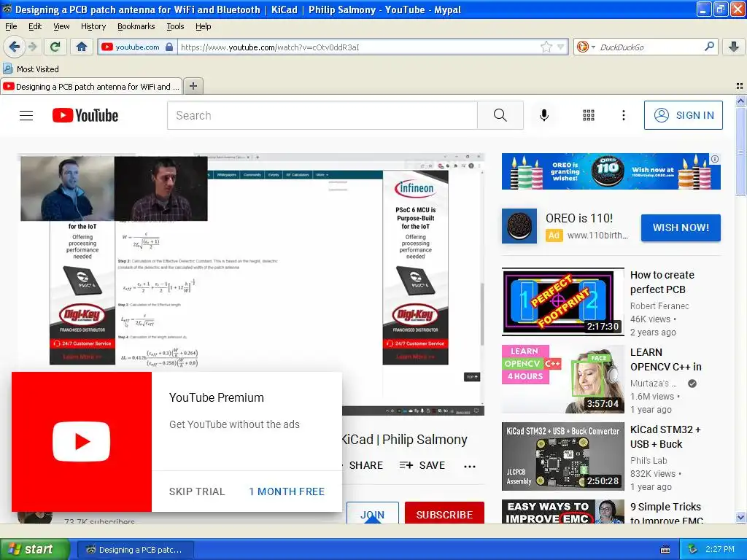The width and height of the screenshot is (747, 560).
Task: Click the youtube.com site identity label
Action: tap(137, 47)
